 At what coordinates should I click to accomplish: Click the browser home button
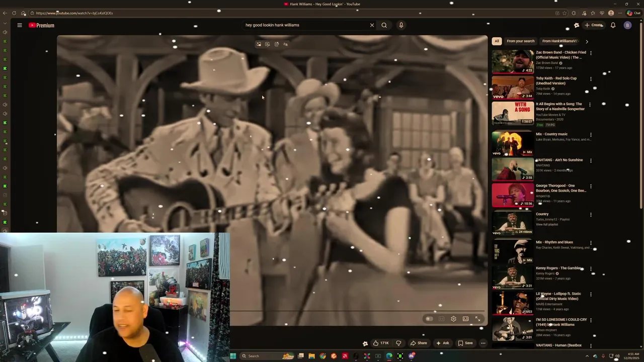click(23, 13)
